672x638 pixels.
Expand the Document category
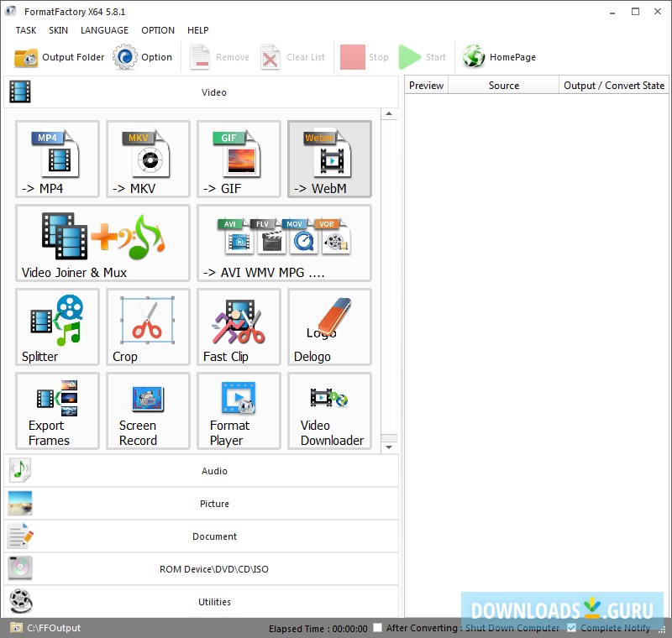pyautogui.click(x=201, y=536)
